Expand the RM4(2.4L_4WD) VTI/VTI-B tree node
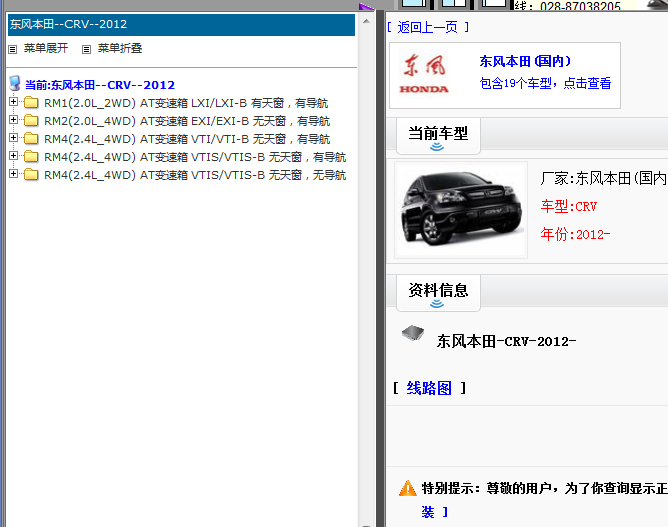Screen dimensions: 668x527 coord(13,138)
